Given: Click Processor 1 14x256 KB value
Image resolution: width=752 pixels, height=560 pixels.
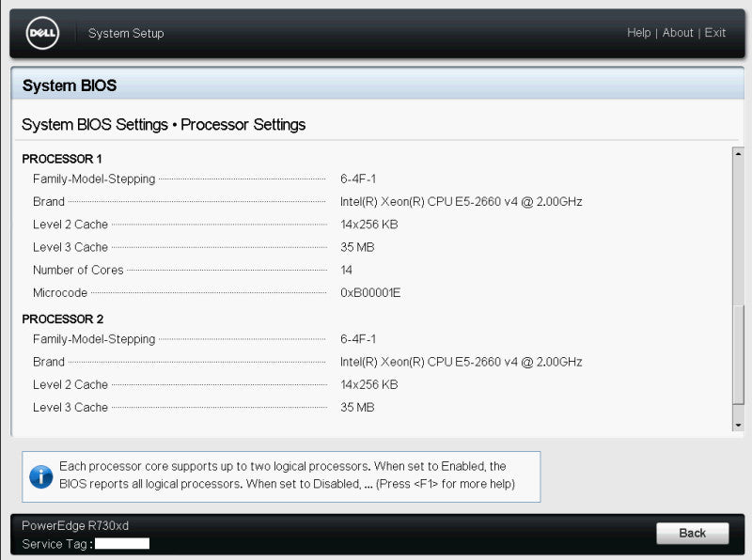Looking at the screenshot, I should [369, 225].
